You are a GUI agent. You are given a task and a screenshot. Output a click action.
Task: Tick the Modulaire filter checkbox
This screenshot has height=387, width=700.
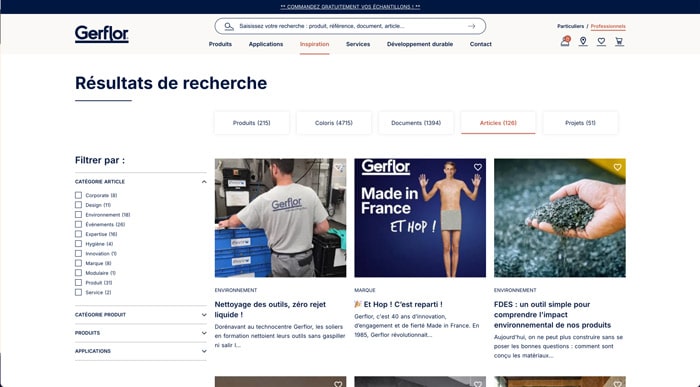(x=79, y=273)
